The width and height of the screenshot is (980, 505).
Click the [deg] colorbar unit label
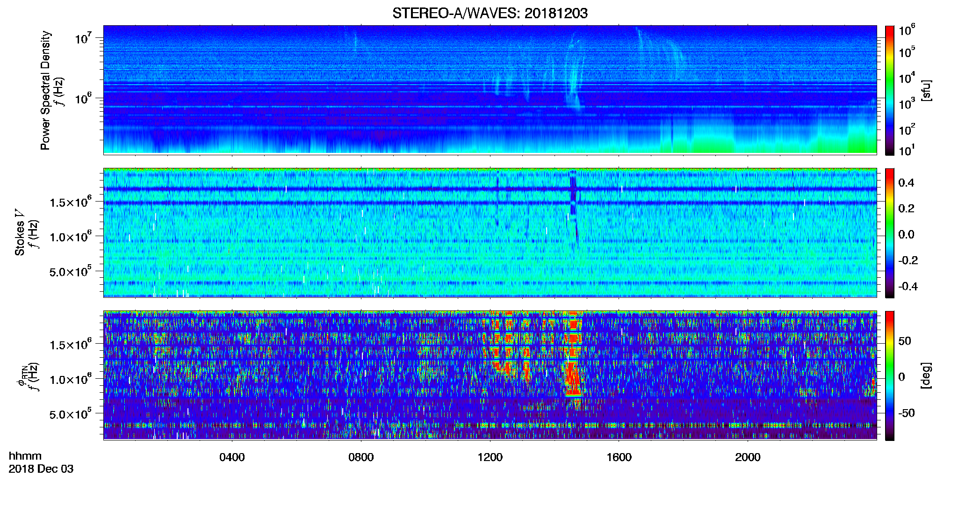coord(927,375)
